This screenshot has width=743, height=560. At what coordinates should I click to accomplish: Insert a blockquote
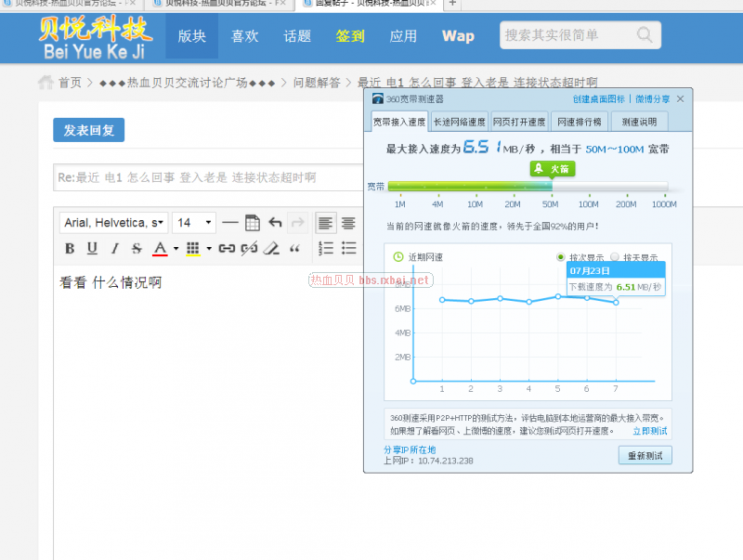tap(295, 249)
